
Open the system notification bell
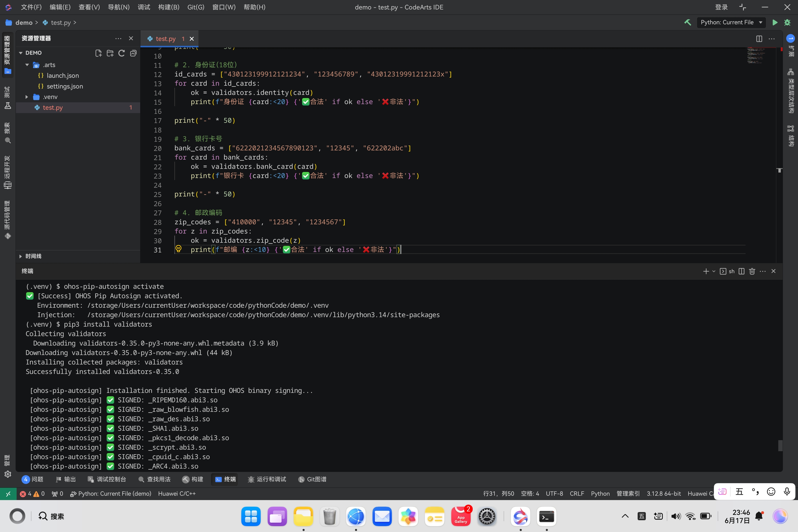coord(759,516)
